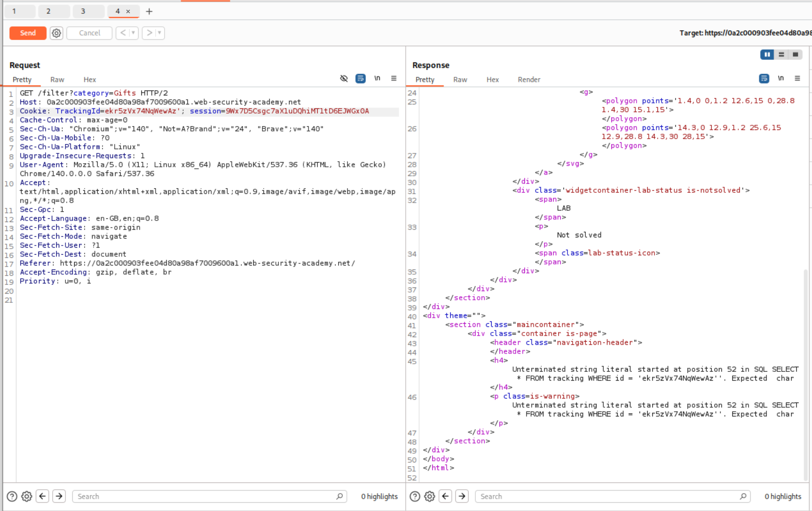Click the Request search input field

(205, 496)
